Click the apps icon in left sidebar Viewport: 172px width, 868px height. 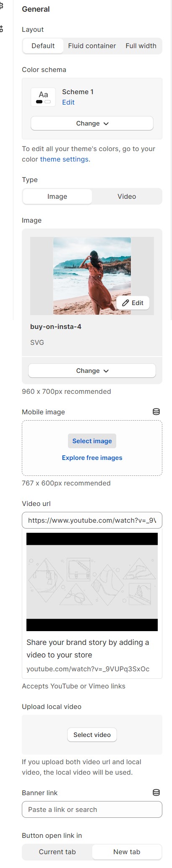point(2,28)
